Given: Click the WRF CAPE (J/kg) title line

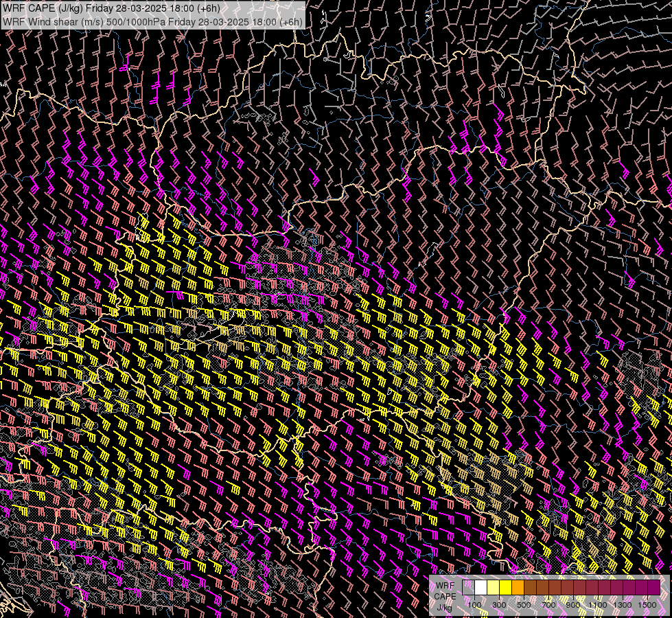Looking at the screenshot, I should pyautogui.click(x=111, y=8).
